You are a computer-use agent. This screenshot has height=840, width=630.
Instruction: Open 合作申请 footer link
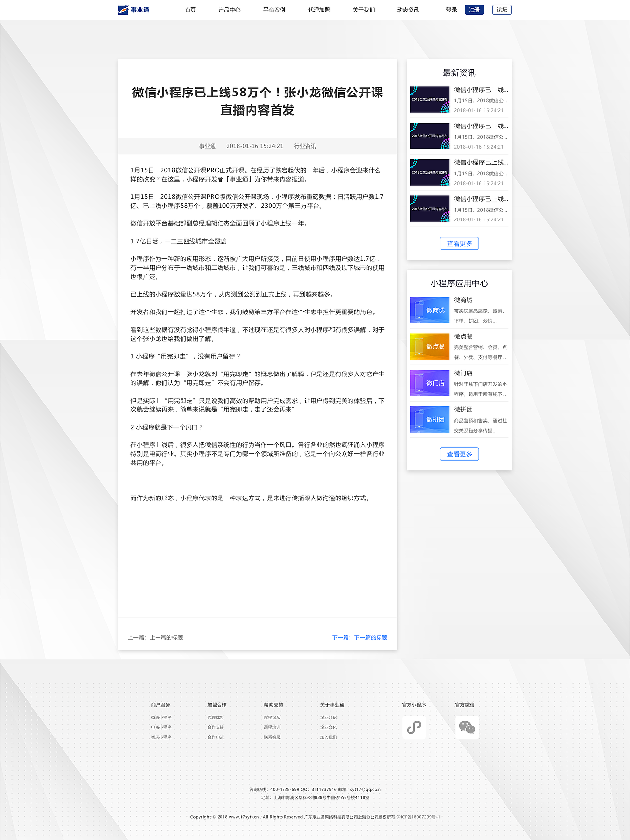tap(216, 737)
